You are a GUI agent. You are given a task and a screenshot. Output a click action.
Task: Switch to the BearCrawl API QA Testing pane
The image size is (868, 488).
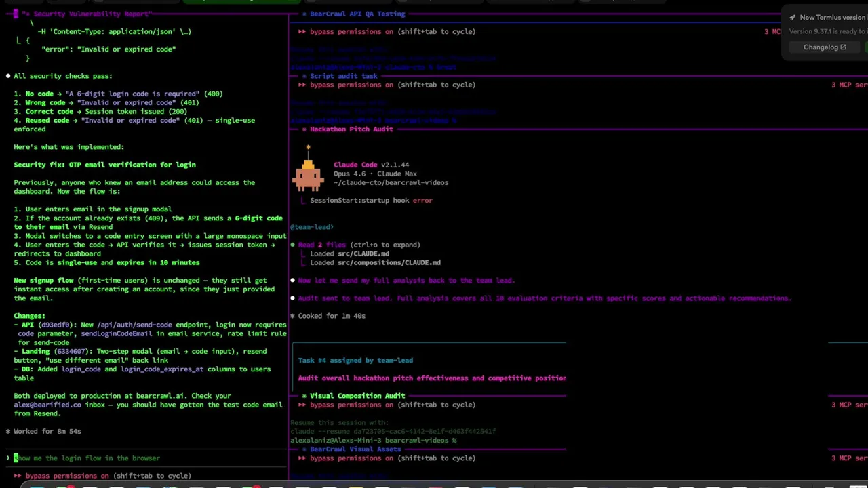(357, 14)
